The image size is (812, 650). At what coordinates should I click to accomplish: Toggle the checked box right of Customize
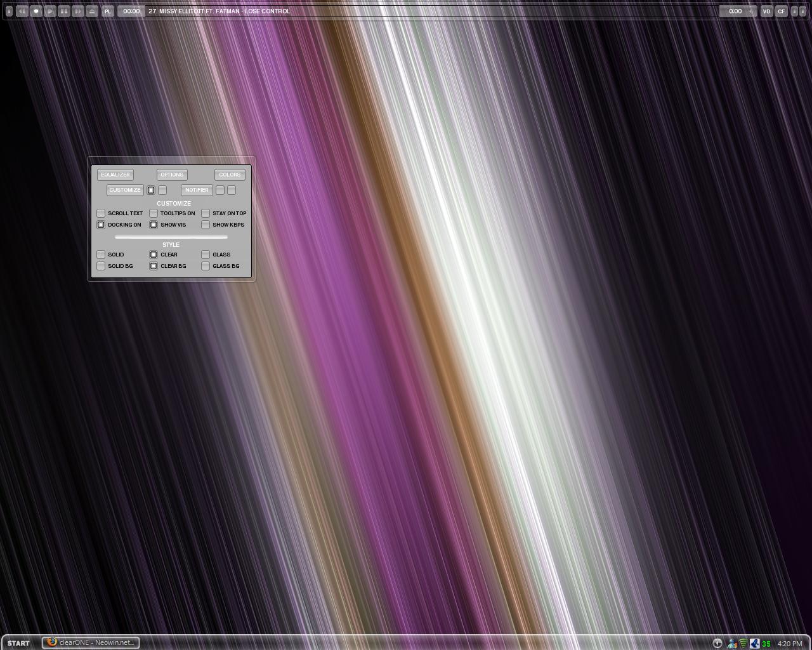pyautogui.click(x=151, y=190)
